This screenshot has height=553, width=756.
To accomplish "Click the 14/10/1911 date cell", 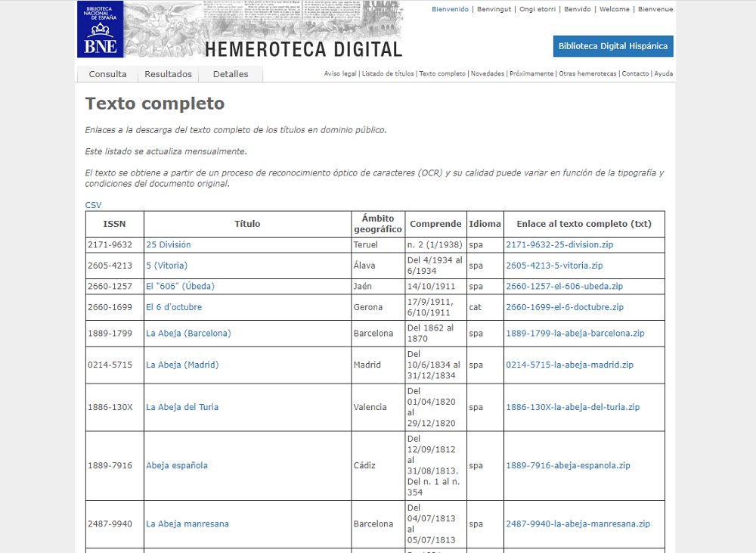I will tap(436, 286).
